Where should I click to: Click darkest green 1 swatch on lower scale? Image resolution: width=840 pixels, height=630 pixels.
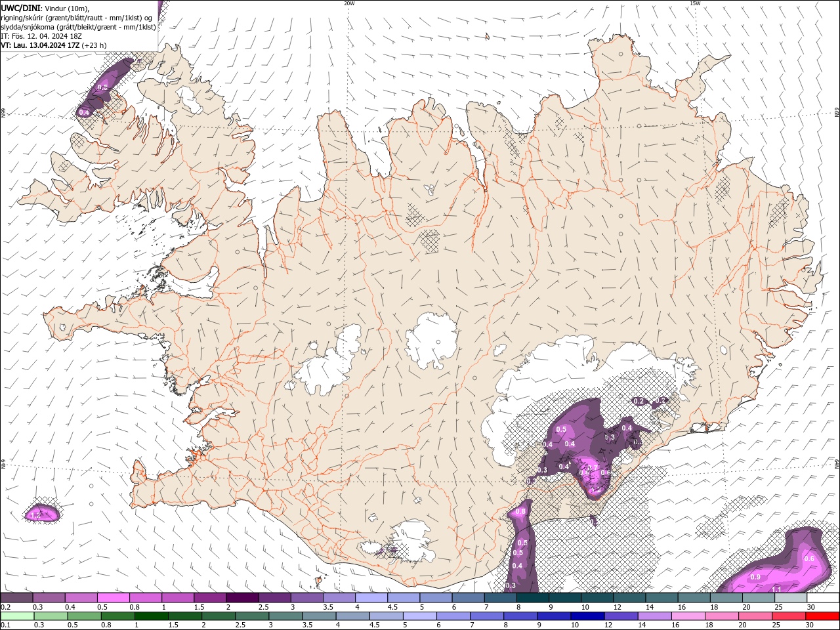coord(151,616)
